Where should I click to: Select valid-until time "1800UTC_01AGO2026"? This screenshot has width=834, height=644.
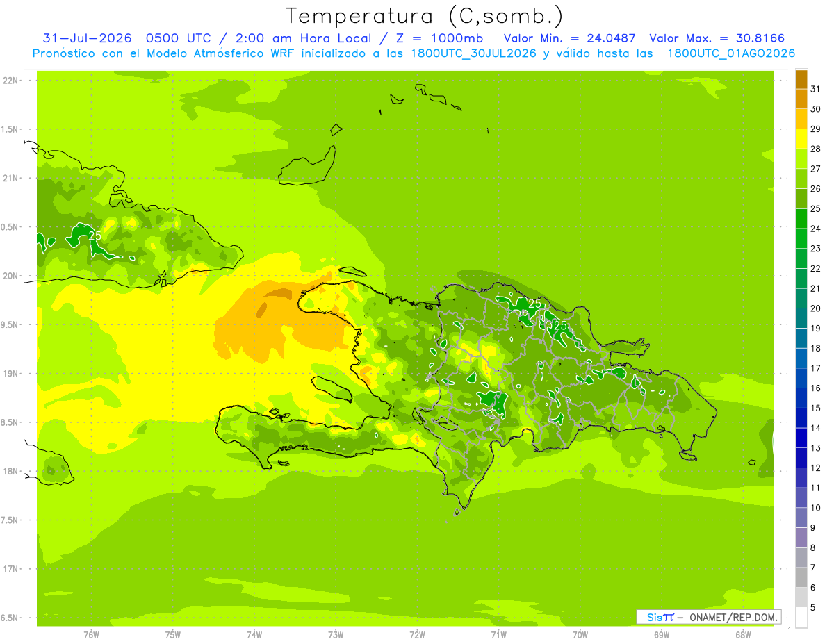point(731,53)
